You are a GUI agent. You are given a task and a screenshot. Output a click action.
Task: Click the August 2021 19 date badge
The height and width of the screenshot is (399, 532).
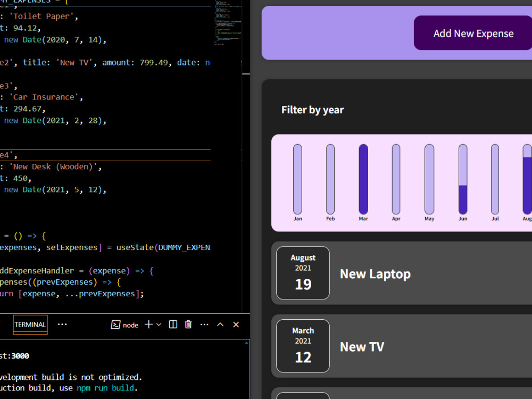[x=303, y=273]
